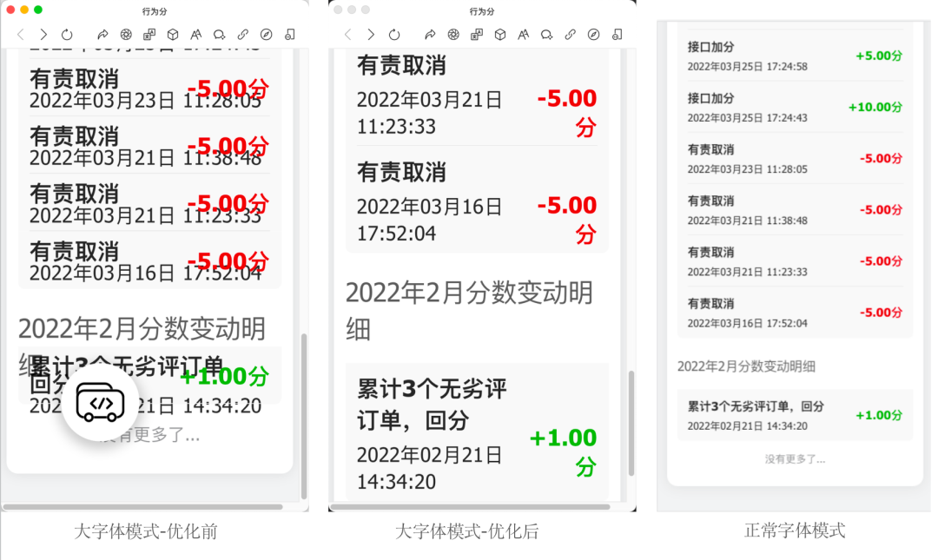Image resolution: width=938 pixels, height=560 pixels.
Task: Click 累计3个无劣评订单，回分 row in 正常字体模式 panel
Action: pyautogui.click(x=795, y=415)
